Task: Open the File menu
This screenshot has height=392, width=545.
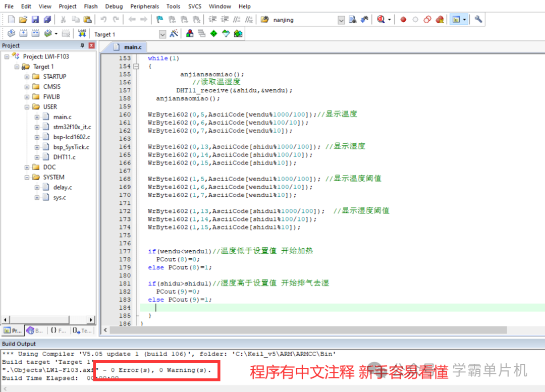Action: pos(9,6)
